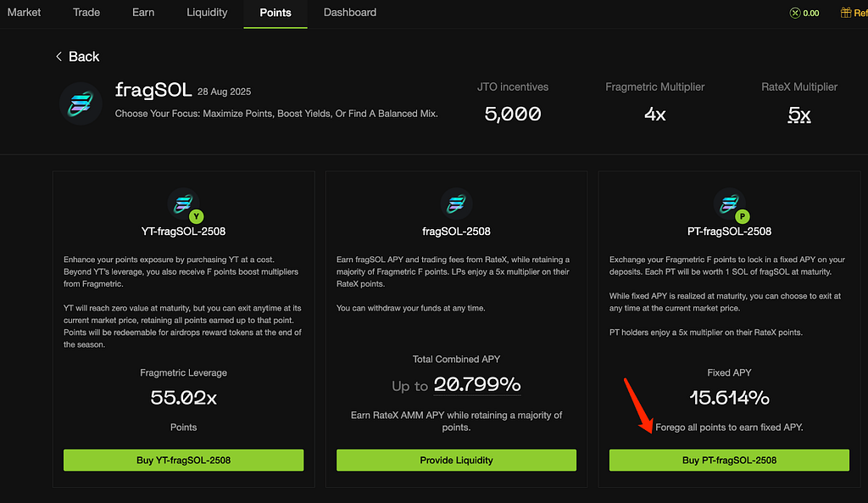Click the RateX Multiplier label
Image resolution: width=868 pixels, height=503 pixels.
pos(799,87)
